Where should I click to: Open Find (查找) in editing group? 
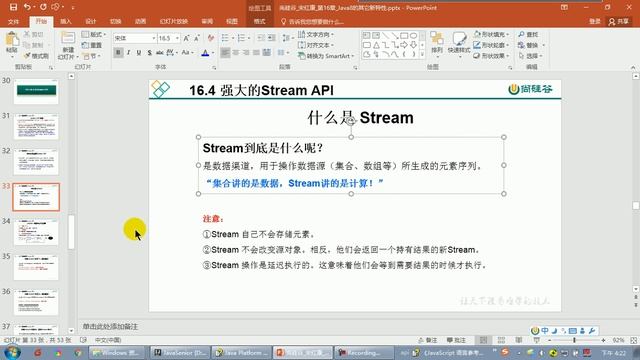coord(528,34)
